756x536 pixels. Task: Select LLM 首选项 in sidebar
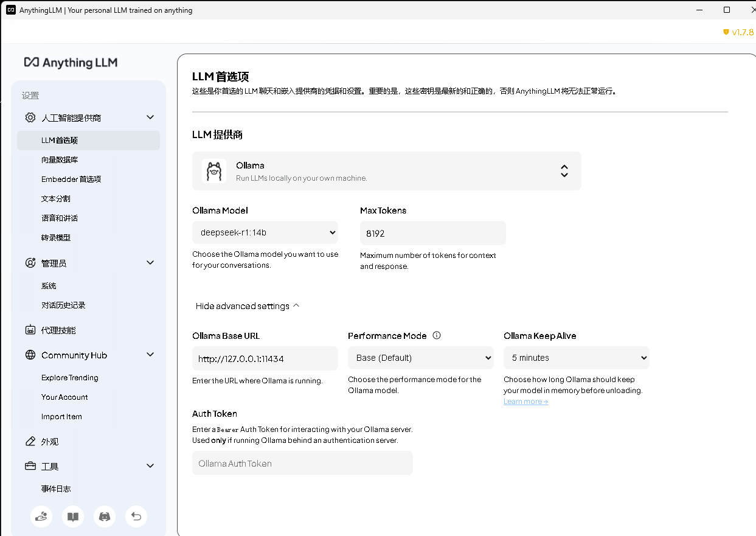pyautogui.click(x=89, y=140)
